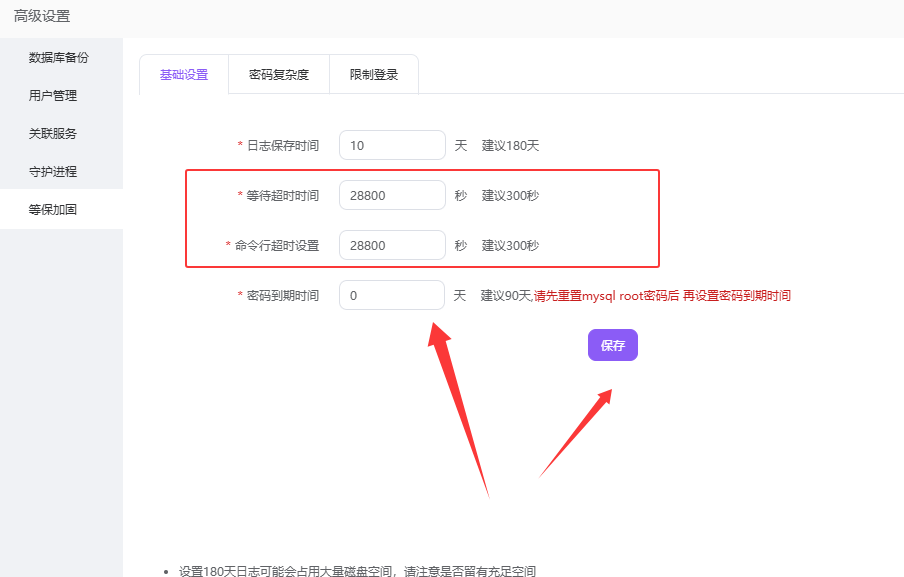Switch to the 密码复杂度 tab
This screenshot has height=577, width=904.
tap(279, 75)
